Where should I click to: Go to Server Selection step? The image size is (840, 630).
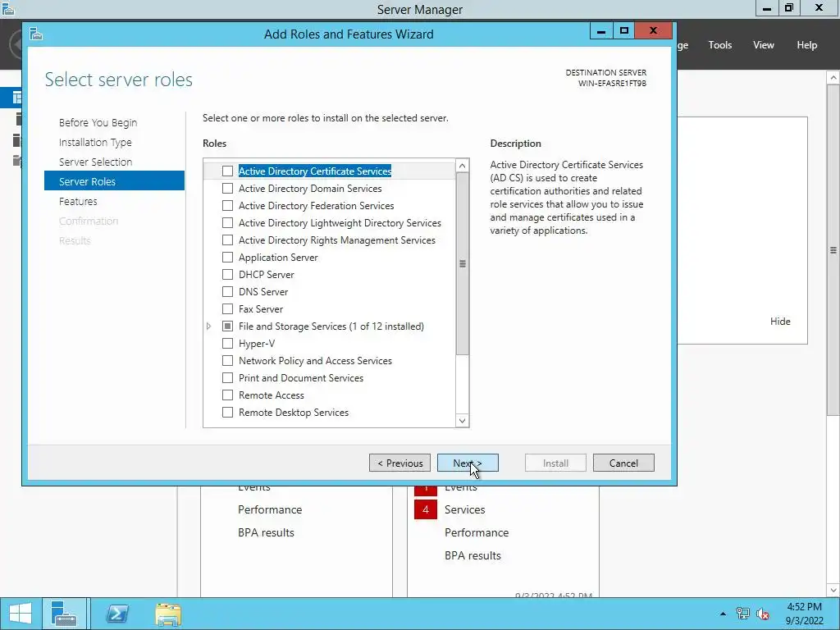coord(95,162)
